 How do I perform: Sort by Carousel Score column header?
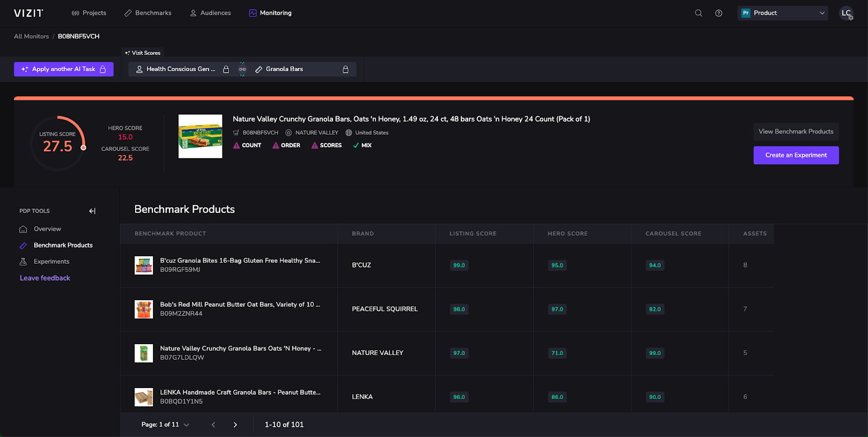point(673,233)
